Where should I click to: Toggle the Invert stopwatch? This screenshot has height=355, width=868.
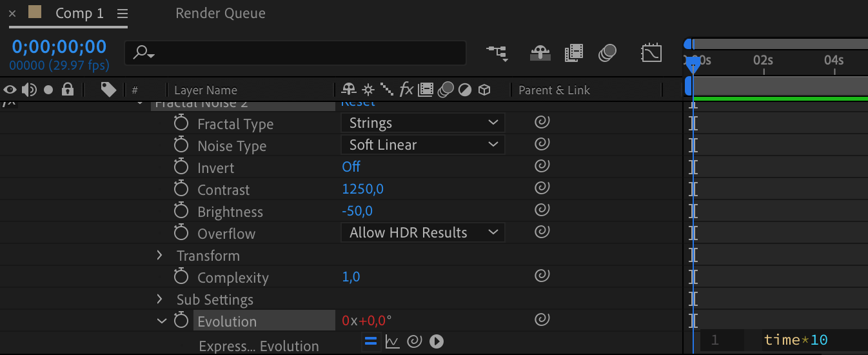[181, 167]
